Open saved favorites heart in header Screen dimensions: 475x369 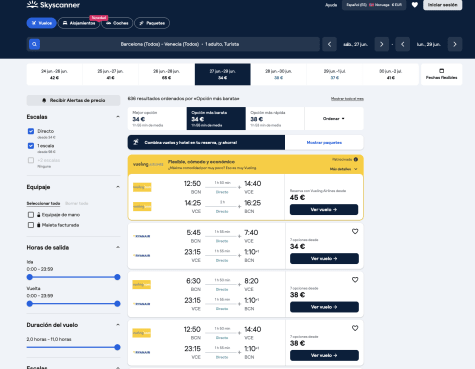click(415, 5)
